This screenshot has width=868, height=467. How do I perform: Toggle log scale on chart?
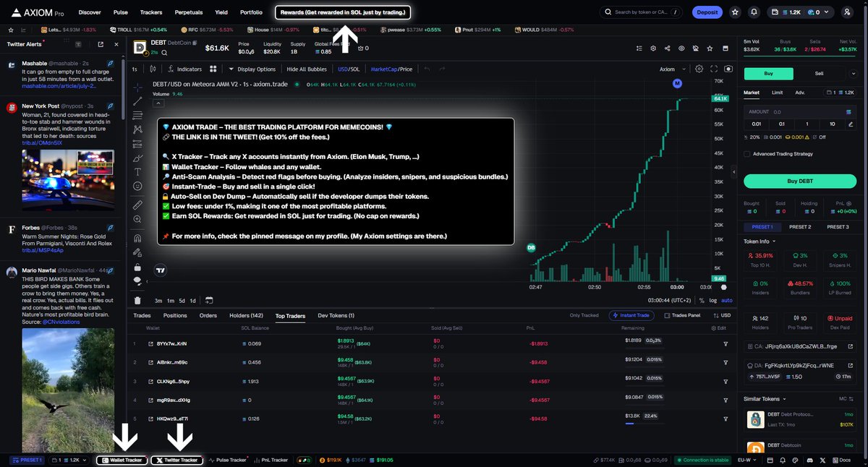(x=712, y=300)
